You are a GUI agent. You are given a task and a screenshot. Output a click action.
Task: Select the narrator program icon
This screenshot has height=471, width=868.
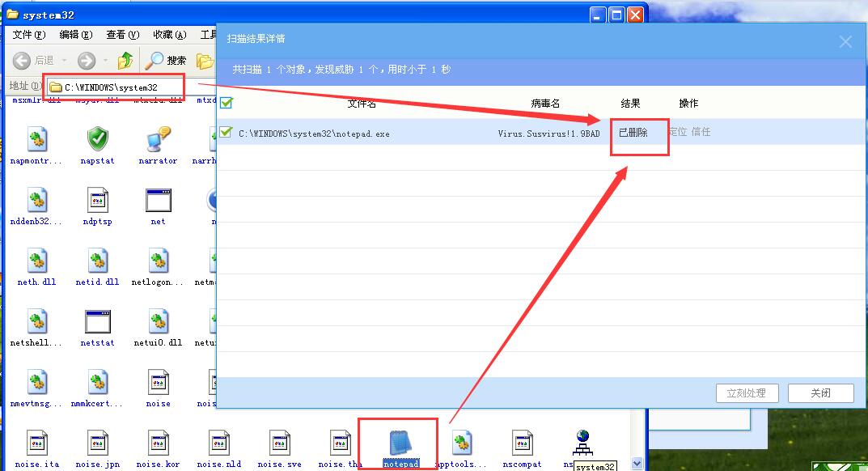tap(159, 139)
